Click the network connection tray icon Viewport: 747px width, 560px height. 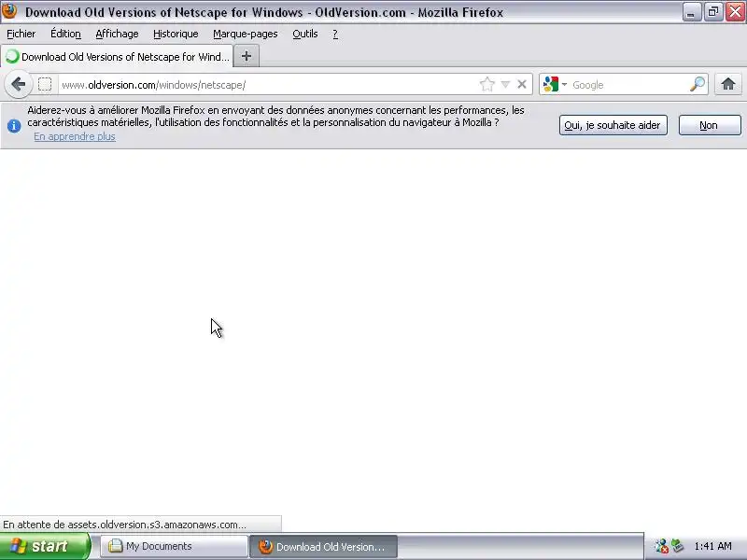click(661, 546)
